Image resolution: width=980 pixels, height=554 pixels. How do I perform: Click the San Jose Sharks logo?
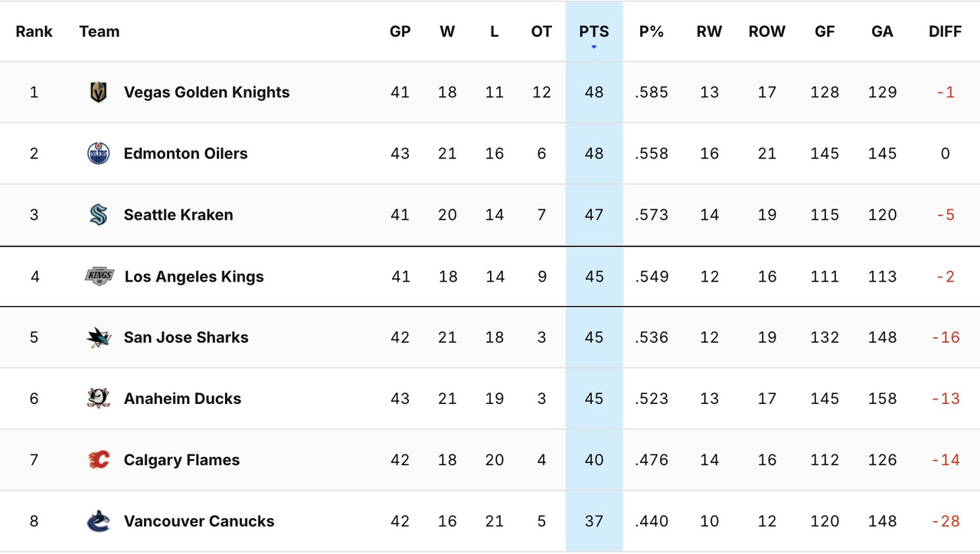coord(98,337)
